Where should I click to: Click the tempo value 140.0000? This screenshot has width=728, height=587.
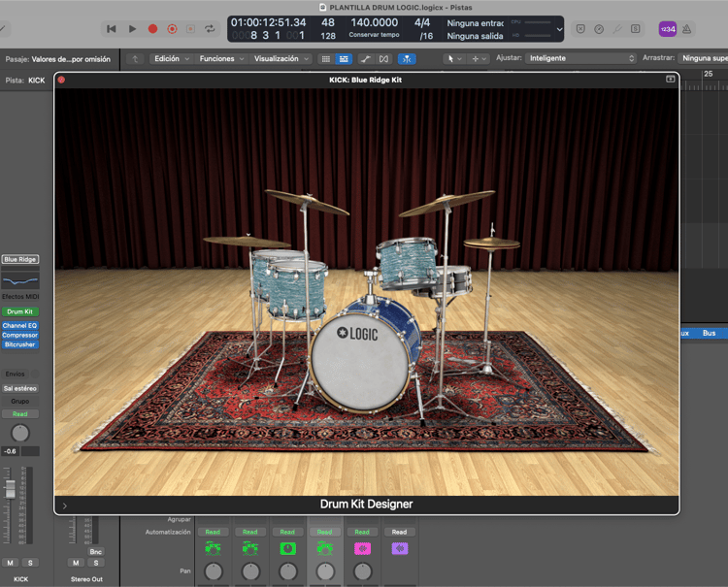(375, 22)
